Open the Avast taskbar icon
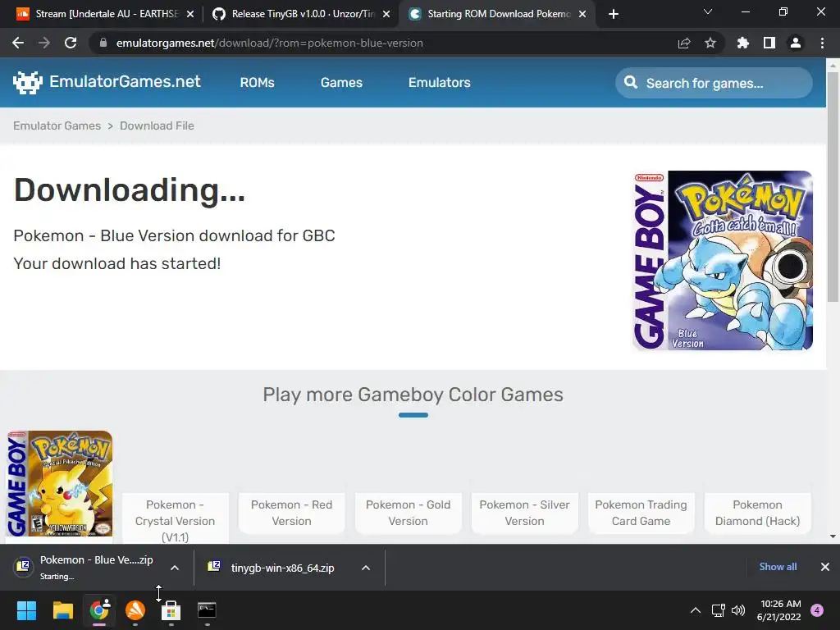 [135, 610]
